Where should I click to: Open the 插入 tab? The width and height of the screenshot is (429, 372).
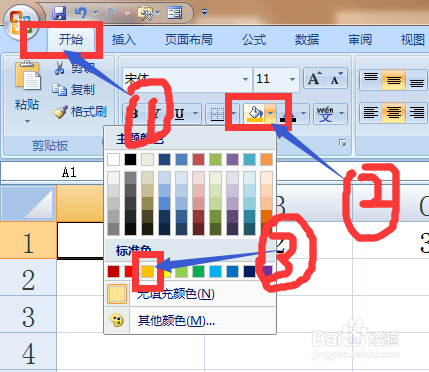point(124,40)
